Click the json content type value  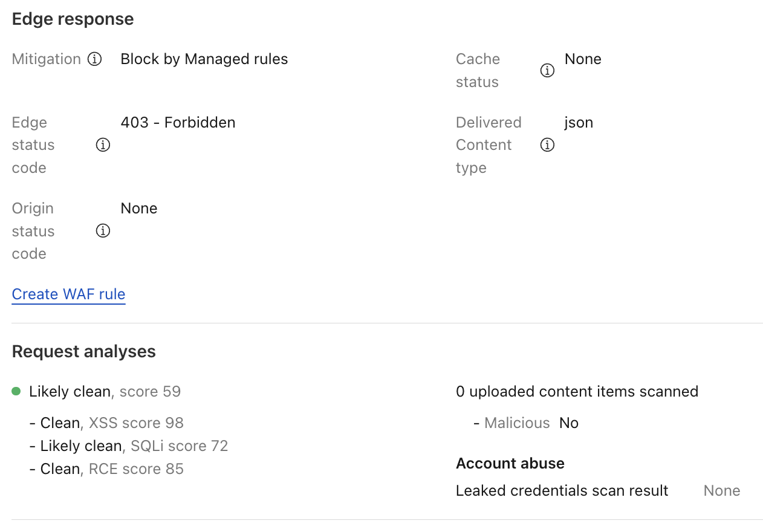click(x=579, y=123)
